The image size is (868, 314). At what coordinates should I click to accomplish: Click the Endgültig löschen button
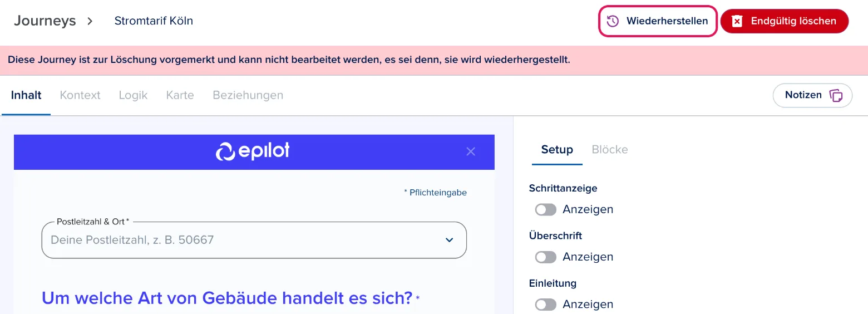pyautogui.click(x=785, y=21)
